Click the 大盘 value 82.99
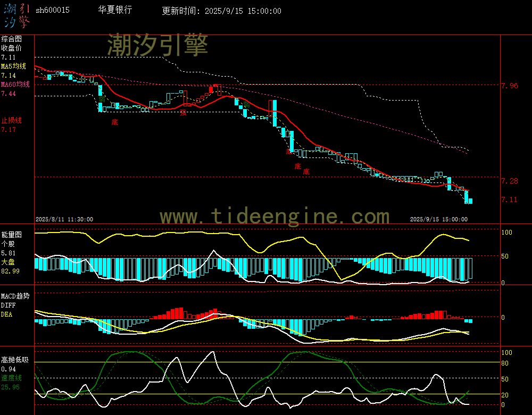 (10, 271)
